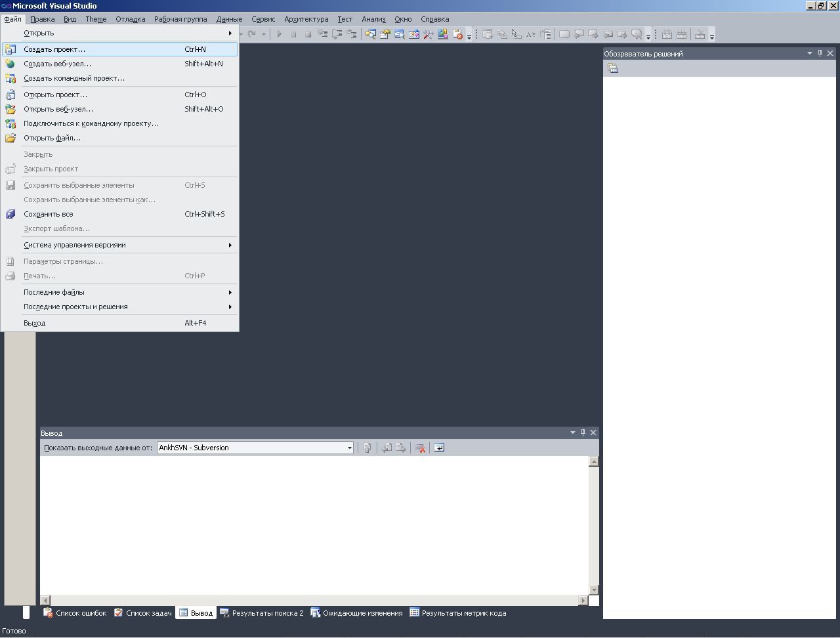The image size is (840, 638).
Task: Open the Redo history dropdown arrow
Action: click(x=264, y=34)
